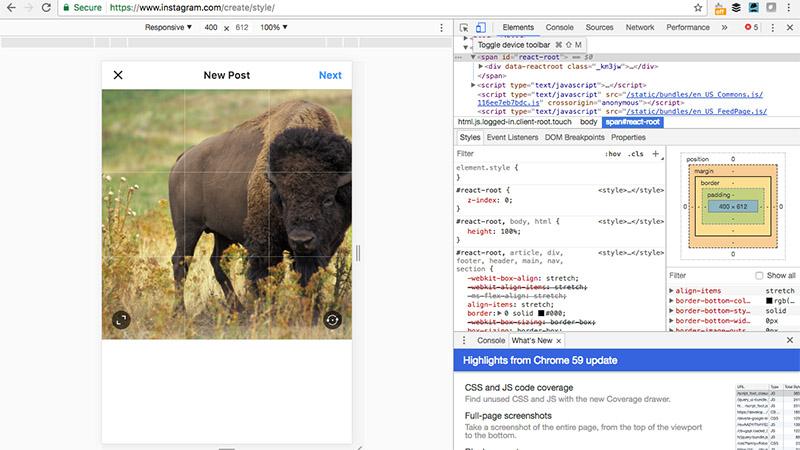Click the viewport width field showing 400

[211, 28]
